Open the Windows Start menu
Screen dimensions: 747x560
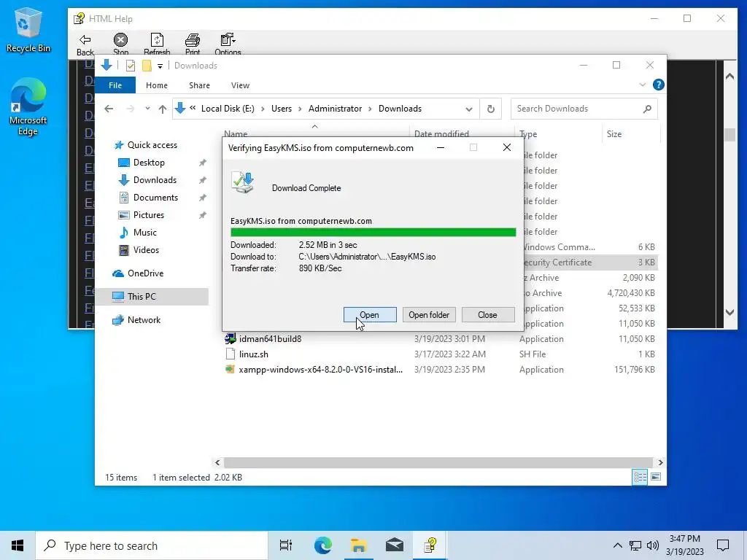(18, 545)
